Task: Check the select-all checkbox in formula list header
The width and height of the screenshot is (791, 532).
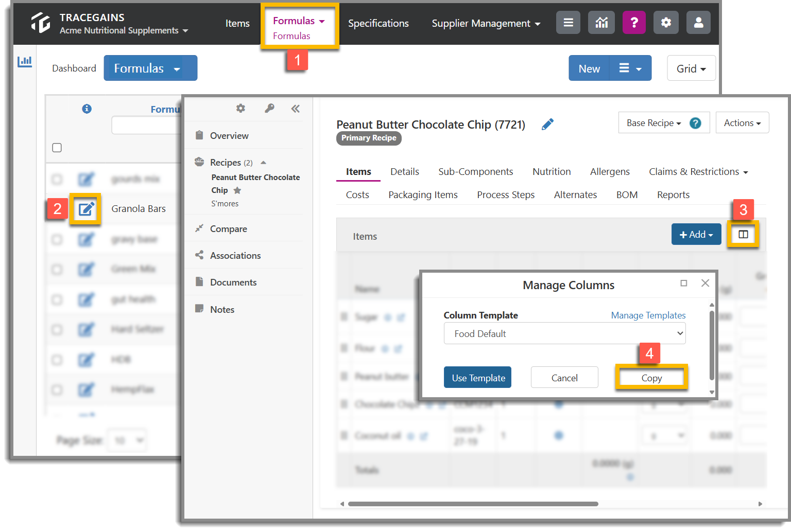Action: coord(57,148)
